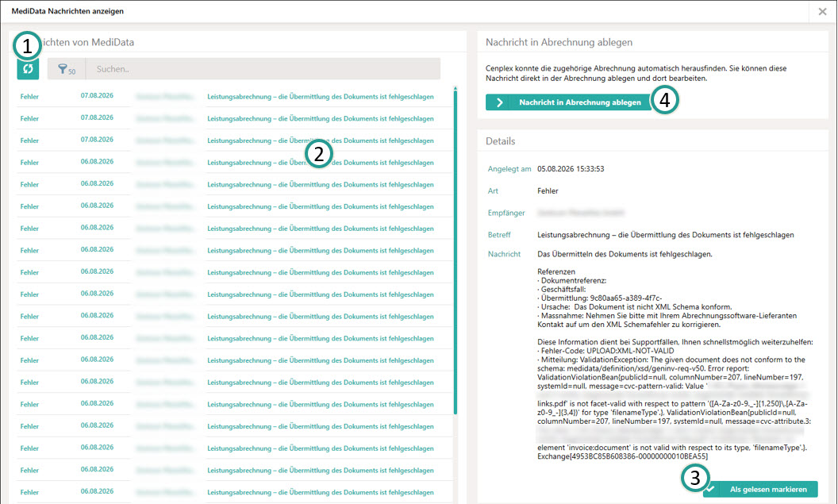838x504 pixels.
Task: Click the Exchange[4953BC85B608386-0000000010BEA55] text
Action: pyautogui.click(x=623, y=456)
